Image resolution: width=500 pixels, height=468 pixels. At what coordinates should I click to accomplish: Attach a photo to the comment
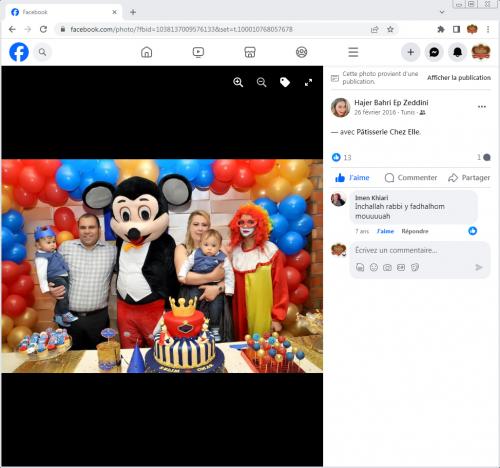(387, 267)
